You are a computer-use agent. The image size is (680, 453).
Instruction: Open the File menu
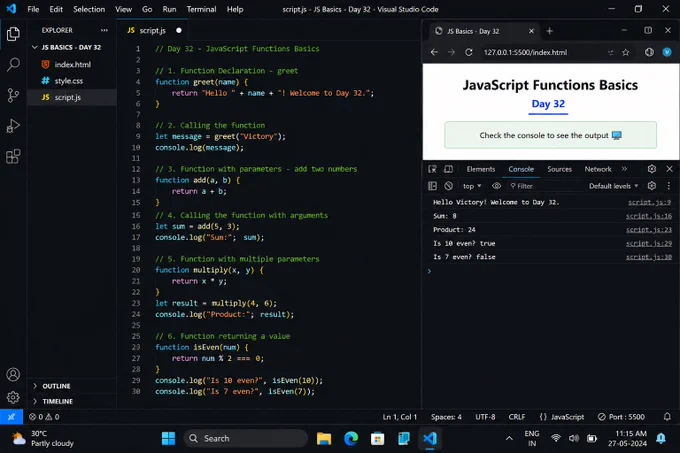pyautogui.click(x=33, y=9)
